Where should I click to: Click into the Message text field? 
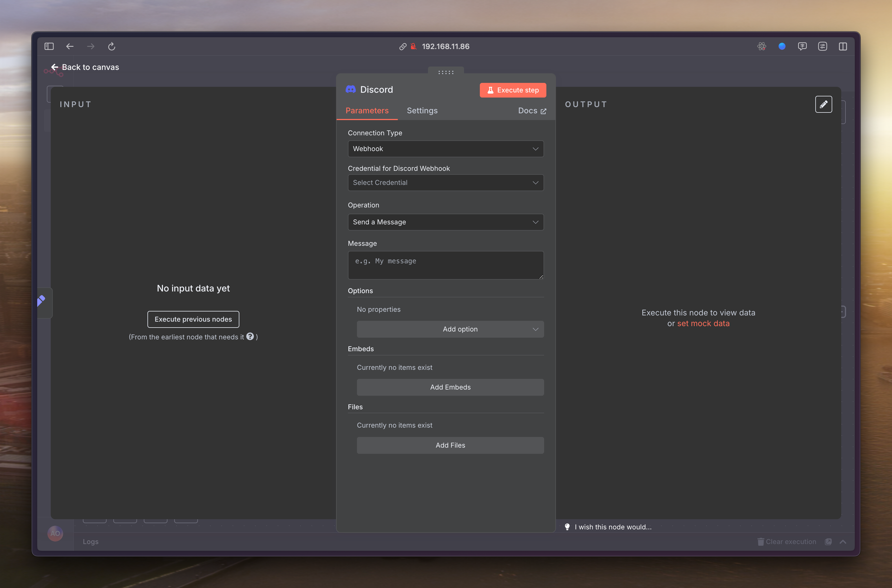pos(445,265)
